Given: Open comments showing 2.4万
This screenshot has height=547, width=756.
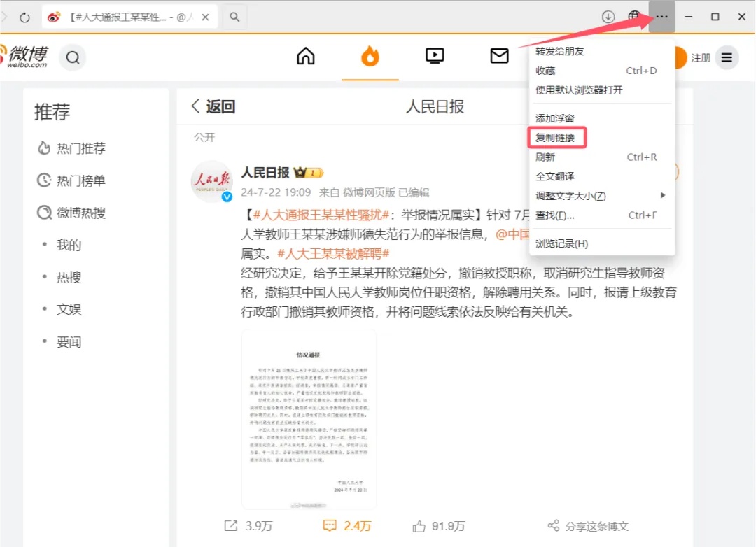Looking at the screenshot, I should click(x=346, y=526).
